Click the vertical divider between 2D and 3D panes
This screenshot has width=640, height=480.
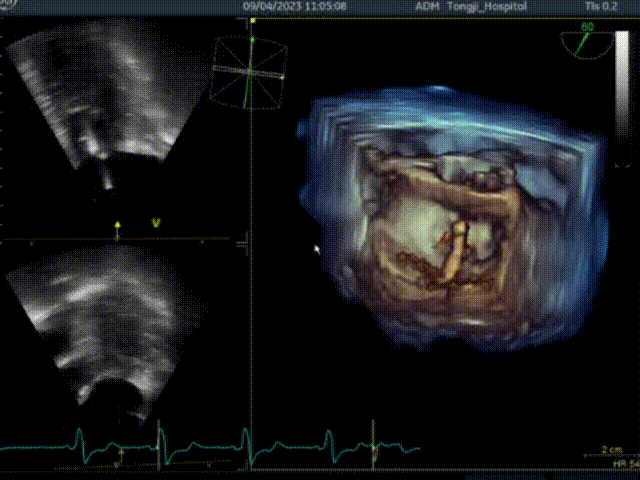(x=250, y=300)
